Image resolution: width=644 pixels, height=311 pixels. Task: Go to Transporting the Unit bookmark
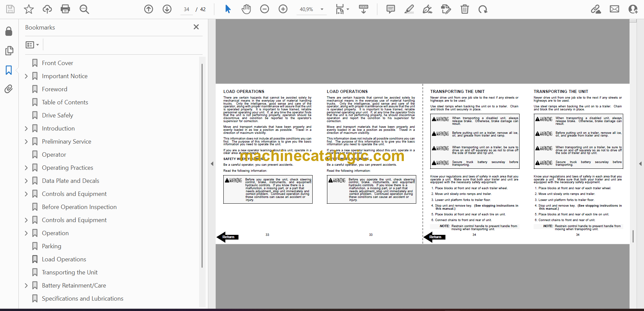pos(70,272)
